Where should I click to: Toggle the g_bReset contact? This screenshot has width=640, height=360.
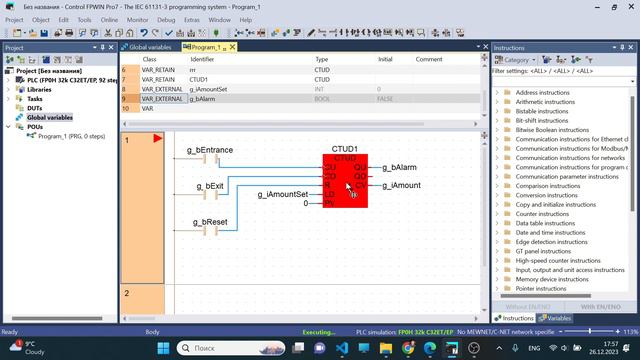pyautogui.click(x=210, y=231)
